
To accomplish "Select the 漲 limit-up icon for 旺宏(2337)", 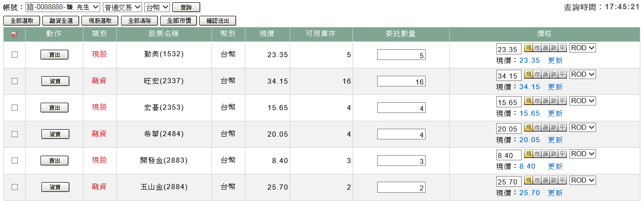I will click(x=545, y=75).
